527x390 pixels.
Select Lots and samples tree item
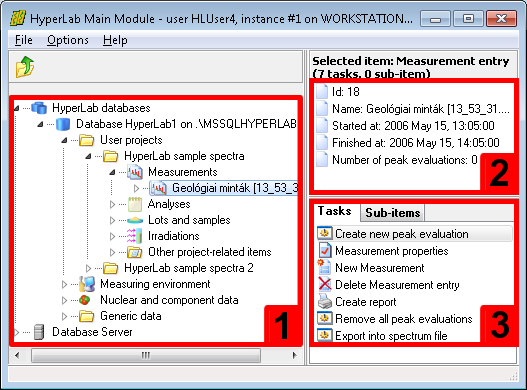click(189, 220)
